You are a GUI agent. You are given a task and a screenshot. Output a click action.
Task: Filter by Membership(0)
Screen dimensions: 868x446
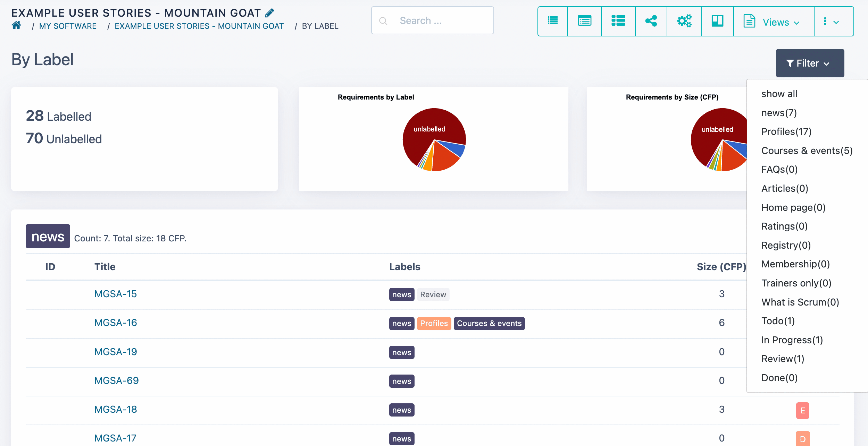795,264
